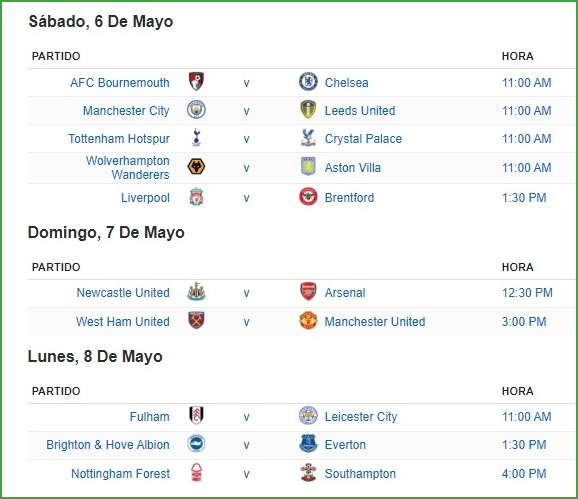The image size is (578, 499).
Task: Select the Arsenal cannon crest
Action: [308, 292]
